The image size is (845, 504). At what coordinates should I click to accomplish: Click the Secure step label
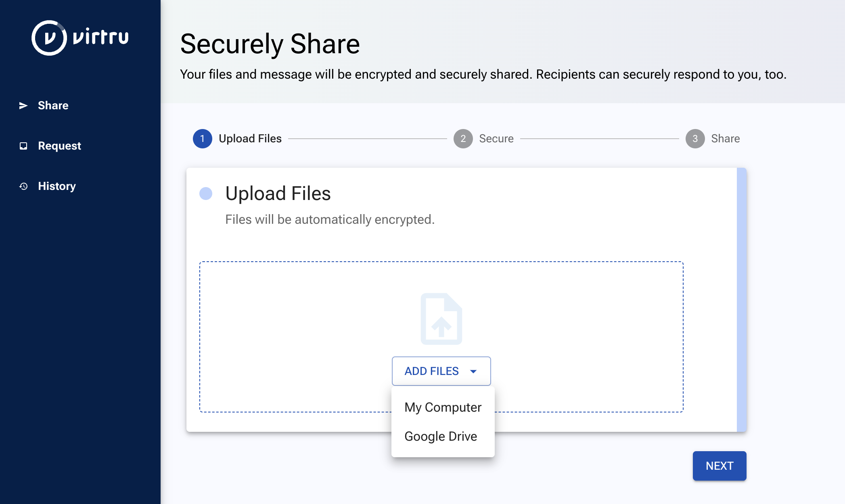[x=496, y=138]
